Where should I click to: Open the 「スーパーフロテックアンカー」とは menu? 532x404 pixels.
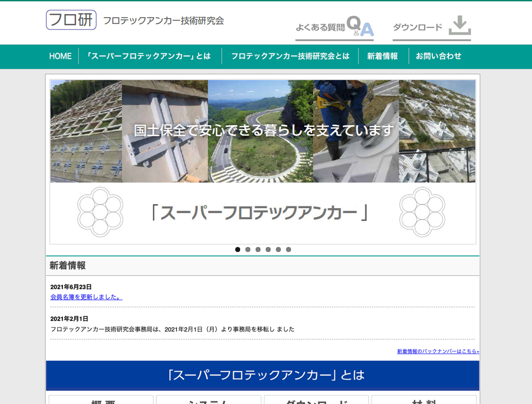click(149, 56)
